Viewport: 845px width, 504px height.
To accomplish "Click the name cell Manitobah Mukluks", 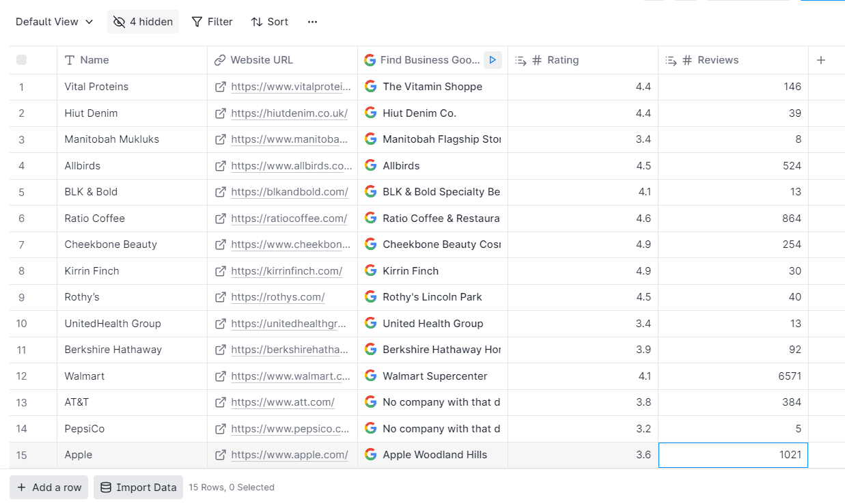I will (133, 139).
